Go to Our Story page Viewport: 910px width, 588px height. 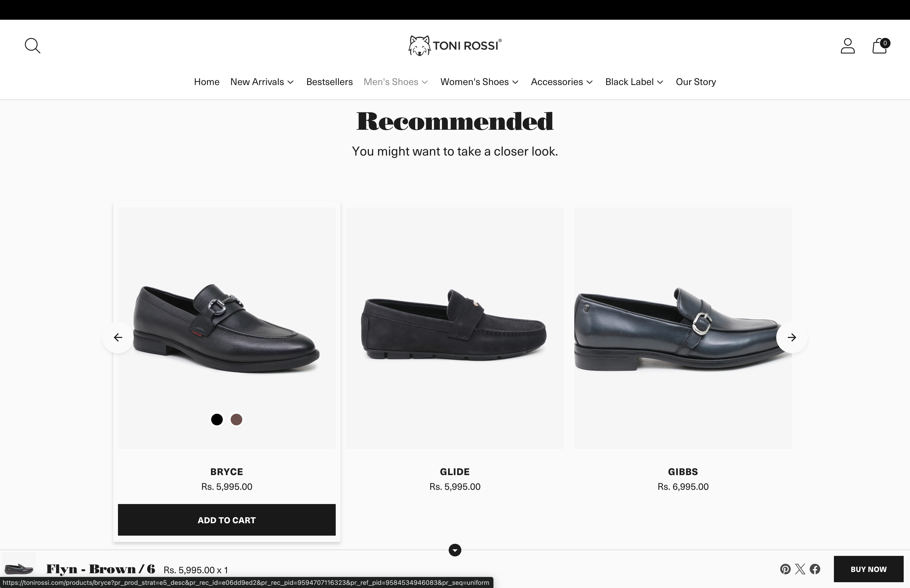pyautogui.click(x=696, y=82)
